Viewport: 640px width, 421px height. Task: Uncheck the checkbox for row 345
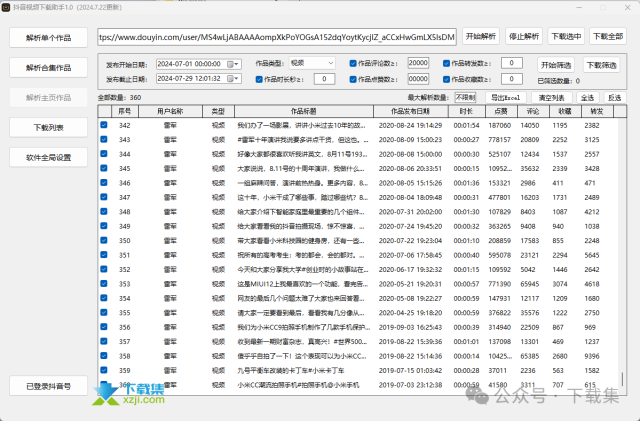click(x=104, y=168)
